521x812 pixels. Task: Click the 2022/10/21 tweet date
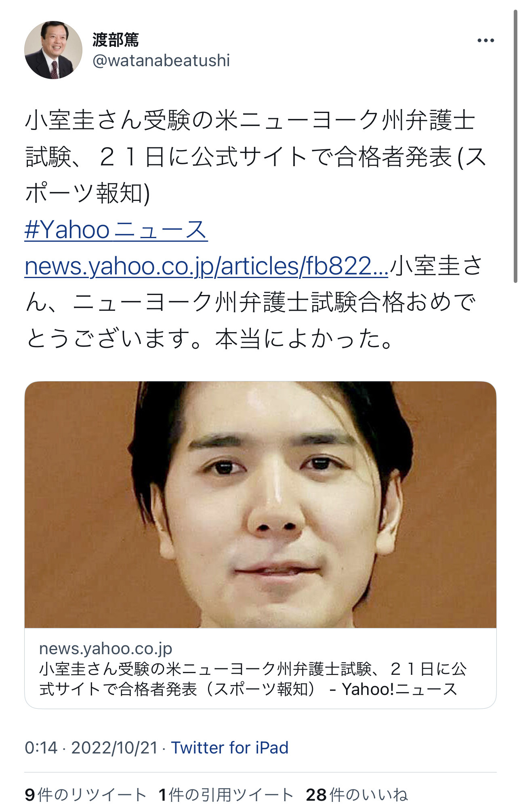(114, 748)
